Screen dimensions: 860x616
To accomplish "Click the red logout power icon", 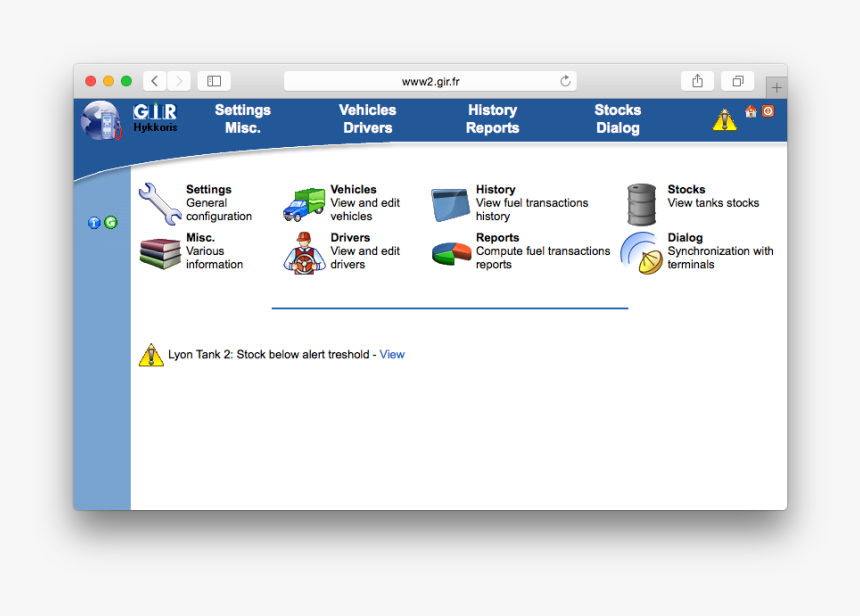I will (768, 111).
